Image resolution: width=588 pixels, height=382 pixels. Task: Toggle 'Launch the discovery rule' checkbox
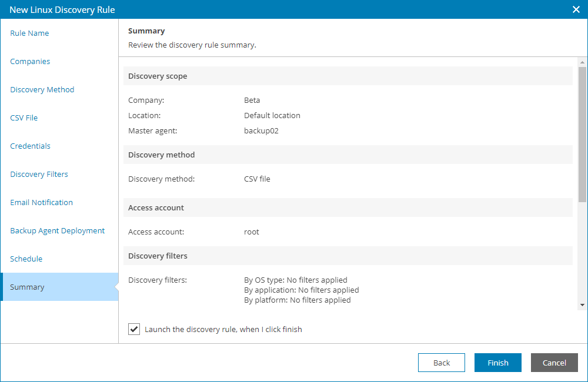(134, 329)
